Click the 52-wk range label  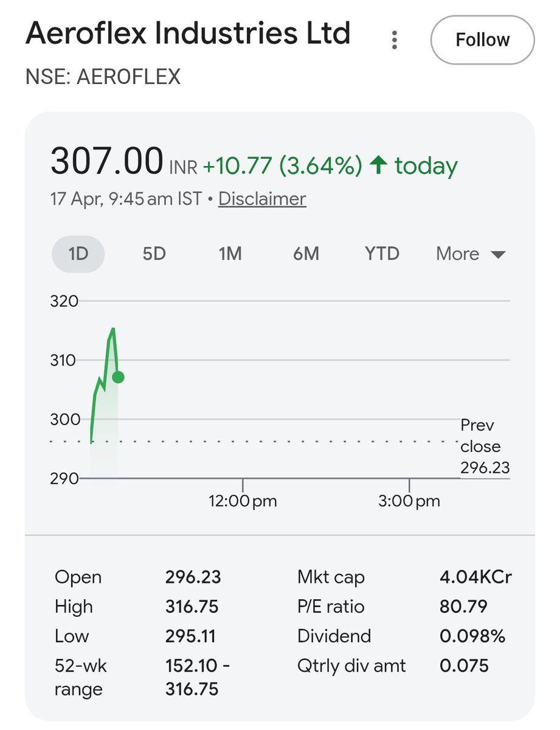pos(81,678)
